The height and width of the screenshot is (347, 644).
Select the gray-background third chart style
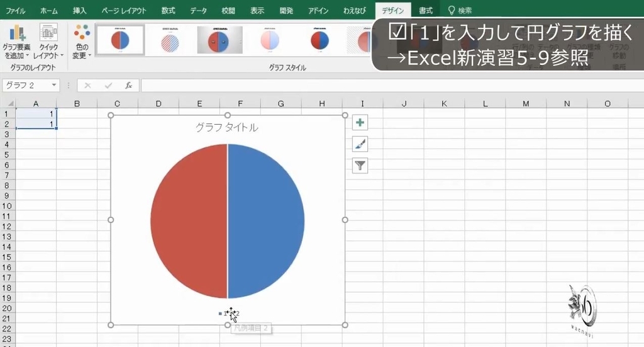click(219, 40)
